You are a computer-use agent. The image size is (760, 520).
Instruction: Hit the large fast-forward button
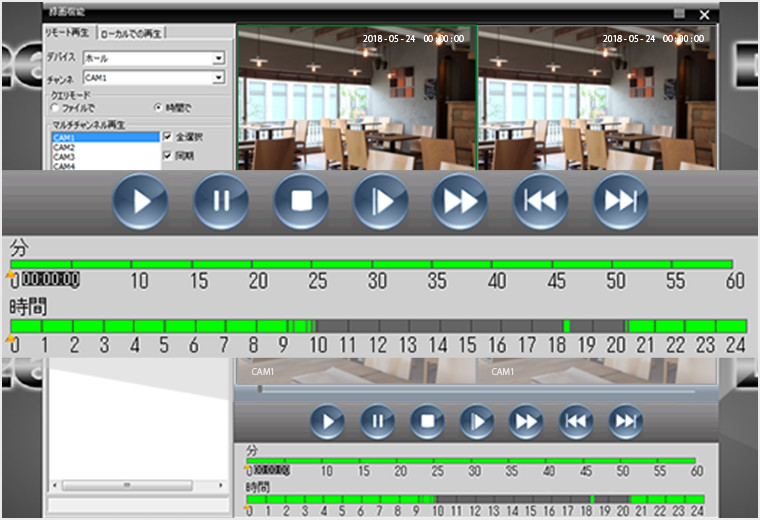pyautogui.click(x=460, y=201)
